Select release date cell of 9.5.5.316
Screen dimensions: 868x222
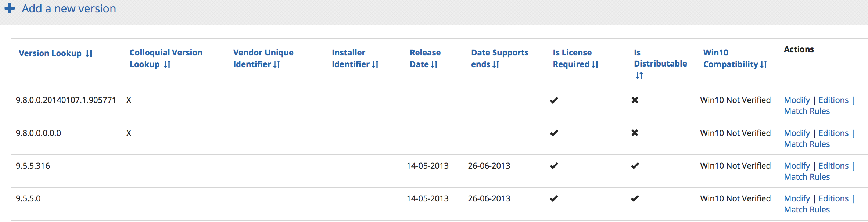point(427,166)
